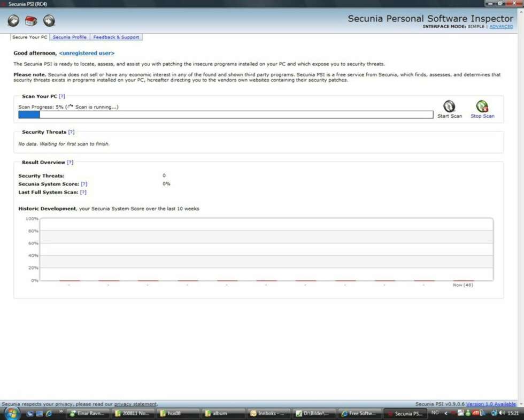Click the Home house icon
The image size is (524, 420).
[x=31, y=21]
